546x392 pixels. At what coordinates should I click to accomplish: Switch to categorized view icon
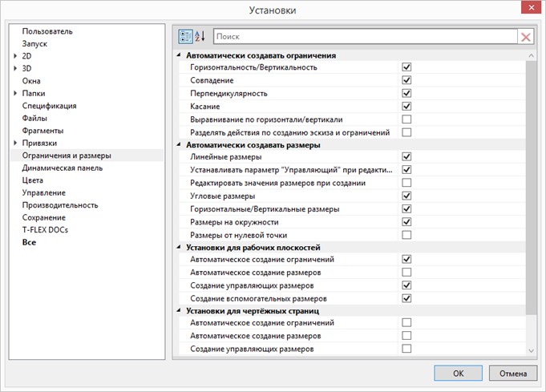click(185, 36)
